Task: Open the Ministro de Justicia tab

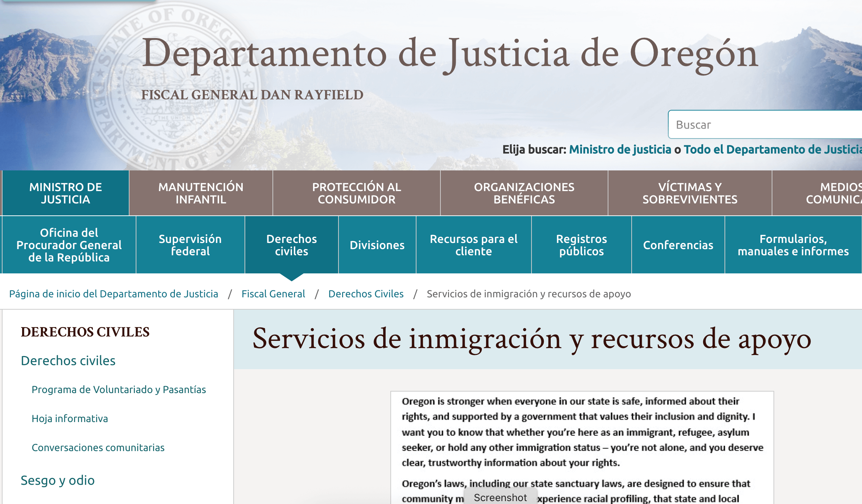Action: tap(65, 193)
